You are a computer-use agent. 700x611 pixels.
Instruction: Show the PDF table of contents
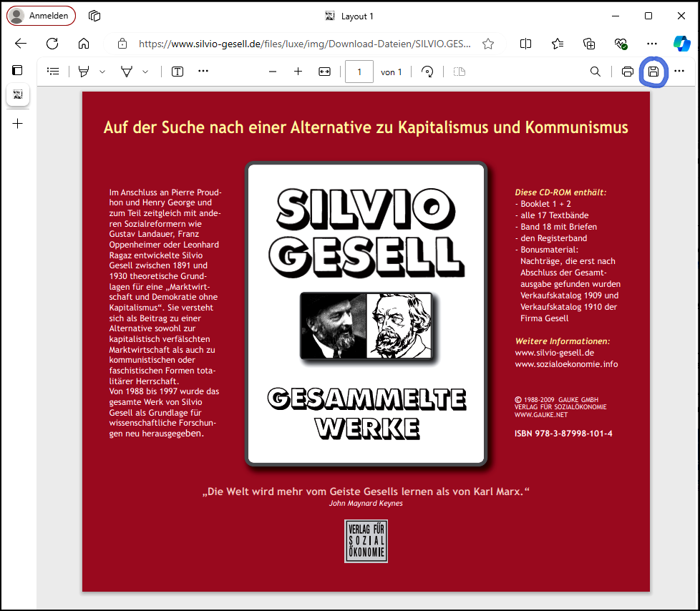53,72
